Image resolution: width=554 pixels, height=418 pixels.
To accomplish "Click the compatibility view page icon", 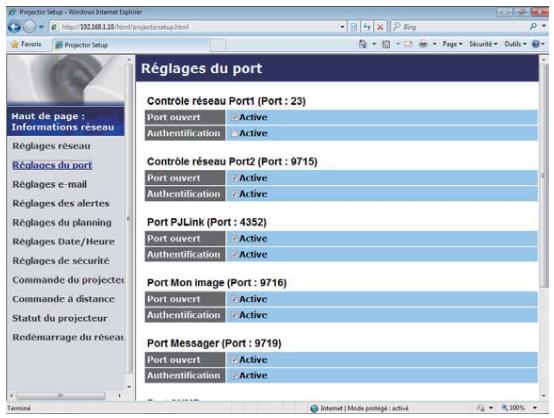I will coord(354,27).
